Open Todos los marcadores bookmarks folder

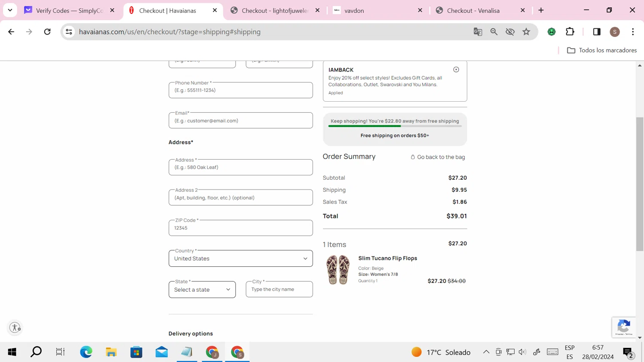[x=601, y=50]
